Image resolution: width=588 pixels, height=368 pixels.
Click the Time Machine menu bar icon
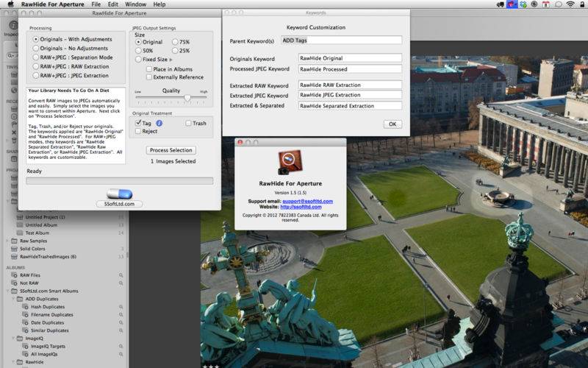pos(534,4)
